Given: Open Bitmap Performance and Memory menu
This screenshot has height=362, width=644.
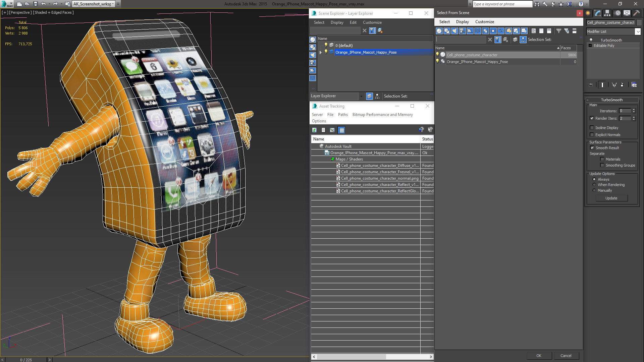Looking at the screenshot, I should point(382,115).
